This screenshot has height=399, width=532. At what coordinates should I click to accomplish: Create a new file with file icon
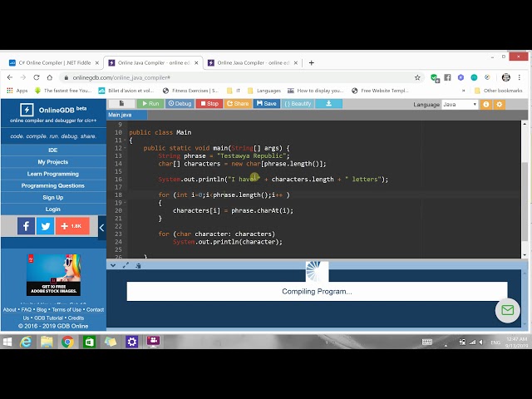[121, 103]
